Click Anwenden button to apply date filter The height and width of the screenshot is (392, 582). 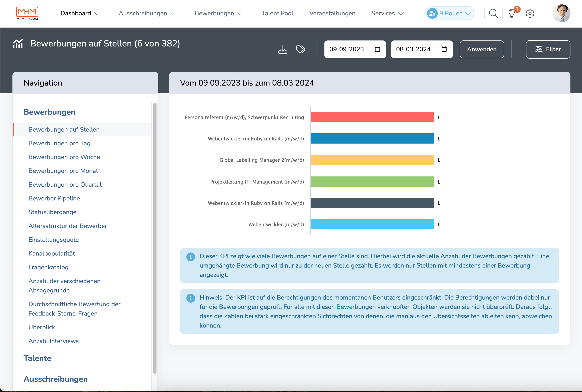click(x=482, y=49)
